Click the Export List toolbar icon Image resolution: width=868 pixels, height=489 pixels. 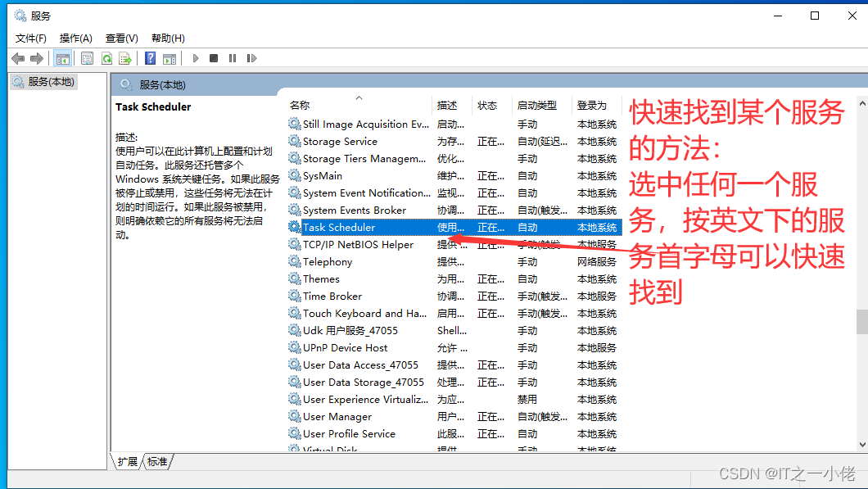click(125, 58)
